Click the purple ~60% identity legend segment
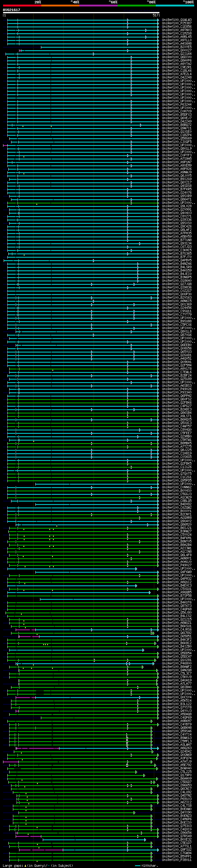Image resolution: width=197 pixels, height=868 pixels. (99, 6)
